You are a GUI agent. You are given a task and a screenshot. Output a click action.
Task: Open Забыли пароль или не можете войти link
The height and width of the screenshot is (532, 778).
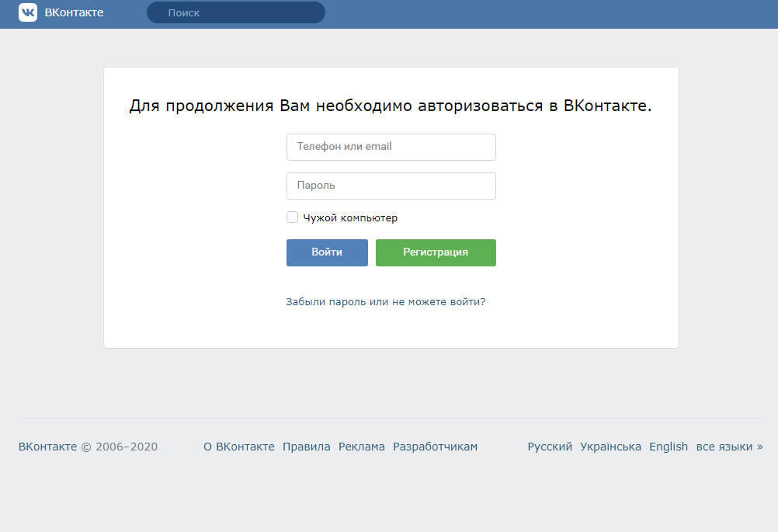(x=386, y=302)
